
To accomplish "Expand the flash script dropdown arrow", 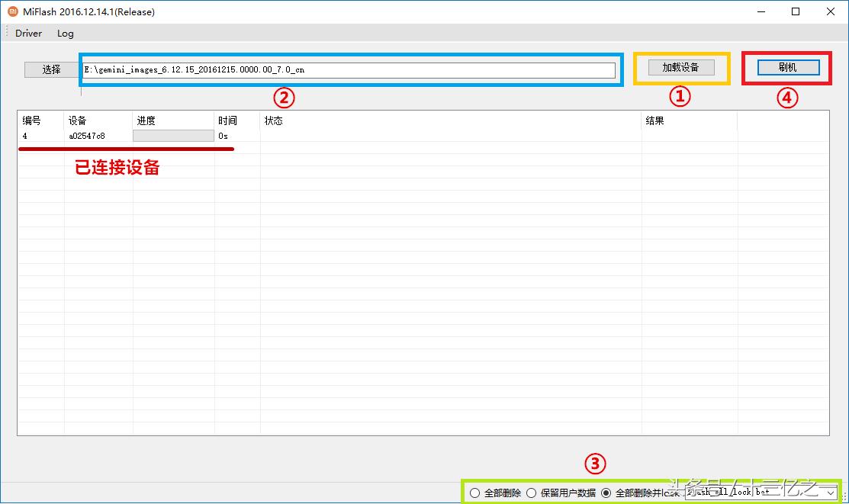I will (831, 493).
